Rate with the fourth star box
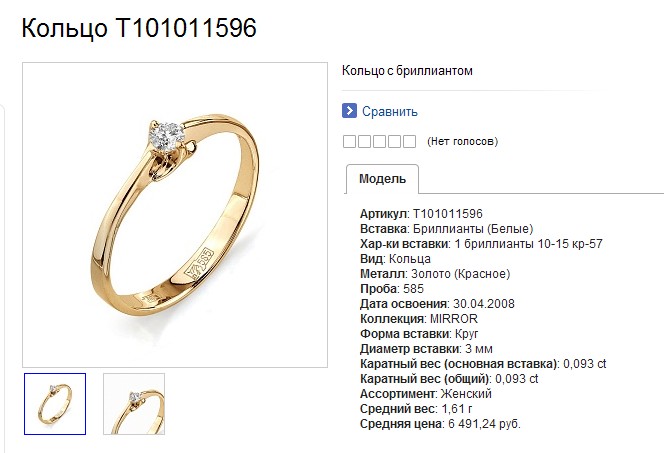The image size is (664, 453). [x=394, y=141]
